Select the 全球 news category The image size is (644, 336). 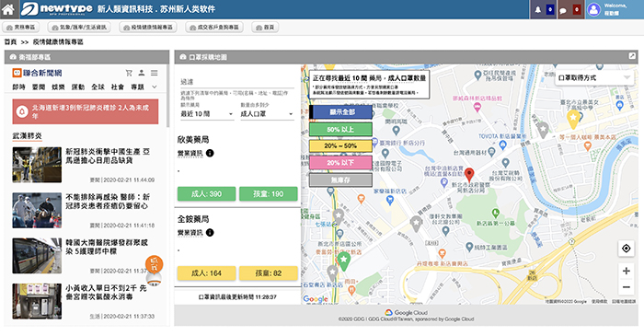98,87
